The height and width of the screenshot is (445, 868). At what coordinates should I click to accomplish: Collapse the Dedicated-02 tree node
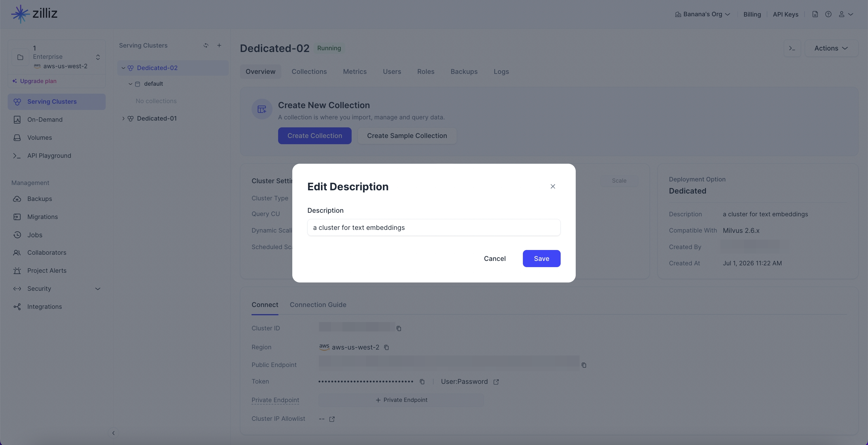coord(123,68)
